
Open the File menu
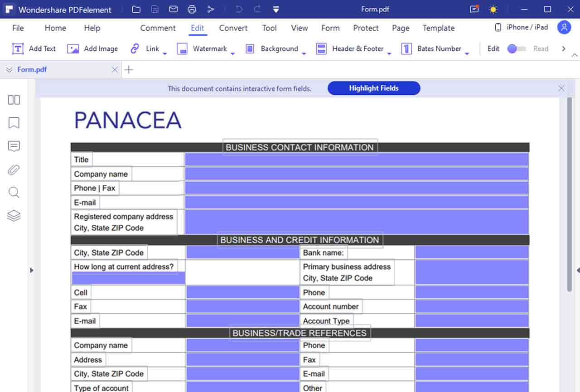tap(18, 28)
